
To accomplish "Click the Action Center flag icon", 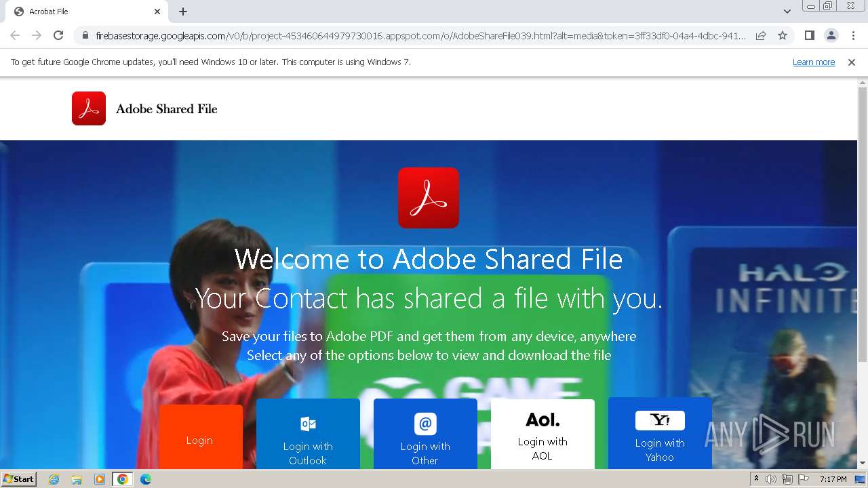I will point(802,479).
